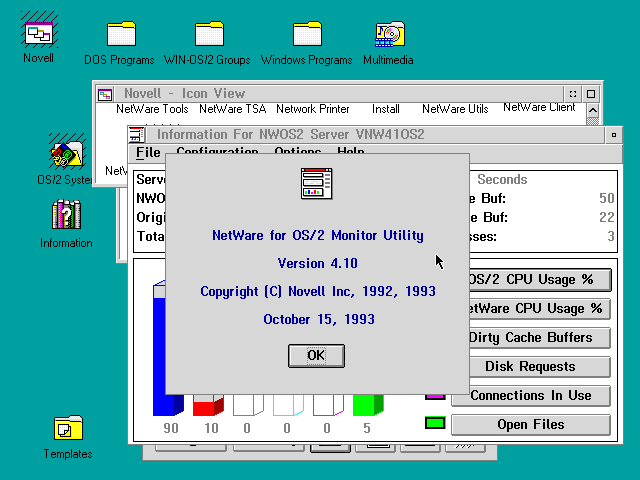Open the Help menu in the server window
Screen dimensions: 640x480
[351, 151]
